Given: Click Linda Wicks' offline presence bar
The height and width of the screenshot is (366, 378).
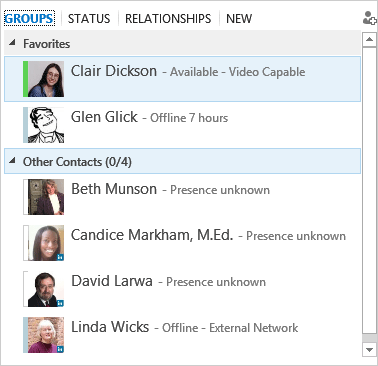Looking at the screenshot, I should tap(25, 335).
